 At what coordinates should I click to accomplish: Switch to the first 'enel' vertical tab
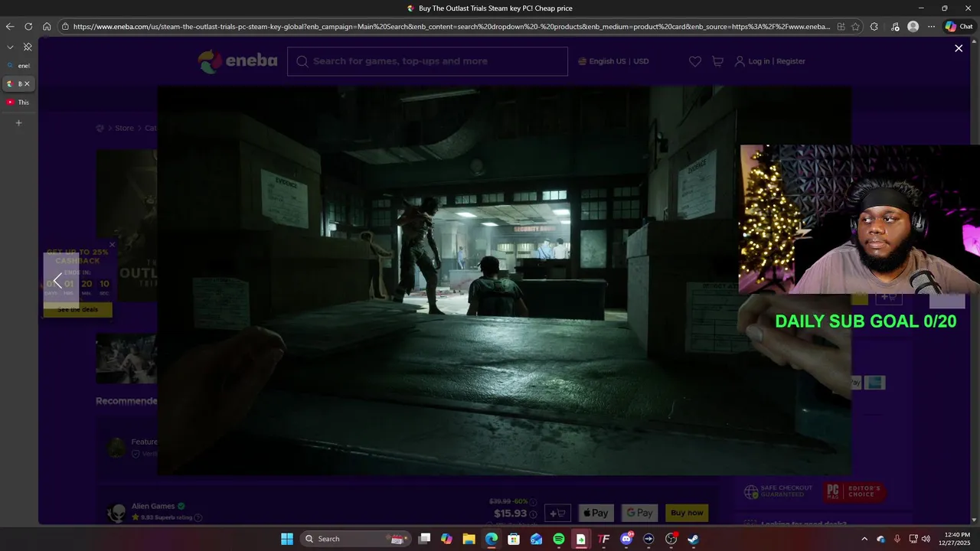click(x=18, y=66)
